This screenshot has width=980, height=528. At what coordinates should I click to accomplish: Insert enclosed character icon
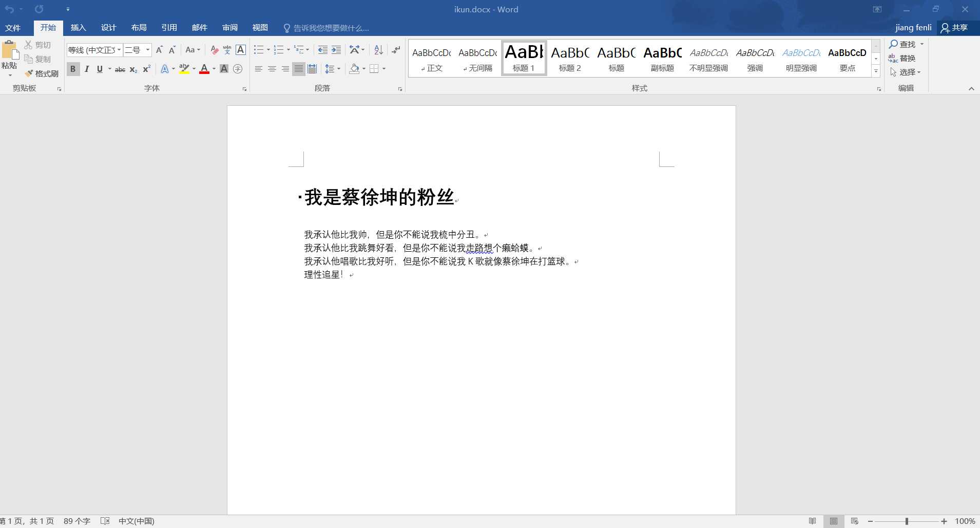tap(238, 69)
